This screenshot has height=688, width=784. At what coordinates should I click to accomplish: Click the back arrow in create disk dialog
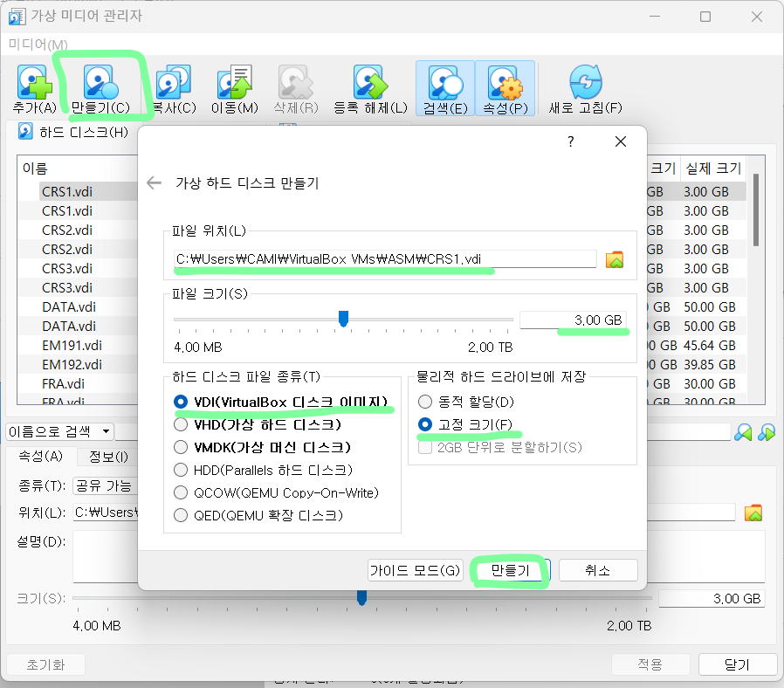(154, 183)
